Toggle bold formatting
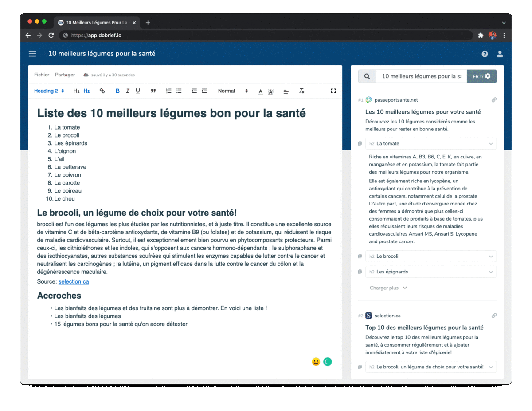The height and width of the screenshot is (411, 532). coord(117,91)
